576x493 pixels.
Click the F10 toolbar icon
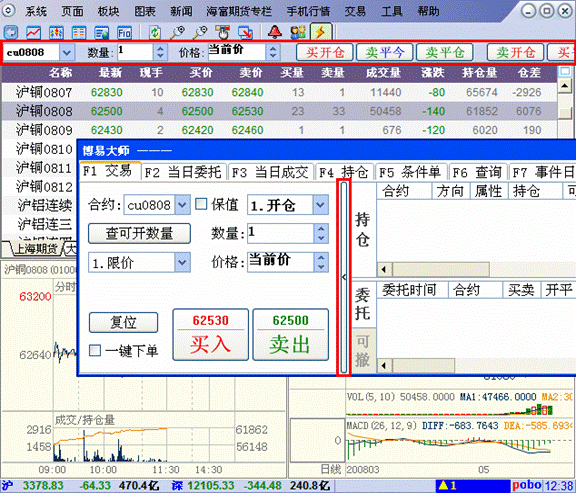tap(124, 32)
